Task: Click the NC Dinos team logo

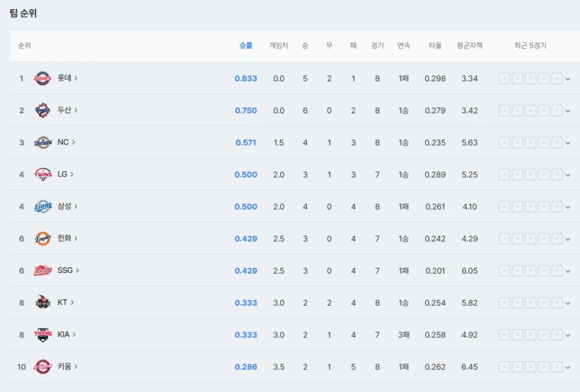Action: [43, 142]
